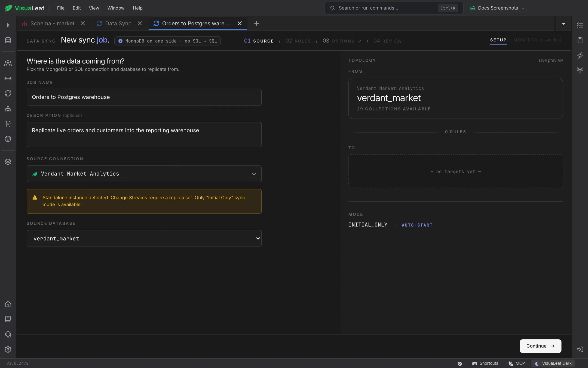Viewport: 588px width, 368px height.
Task: Click the Continue button
Action: pos(540,346)
